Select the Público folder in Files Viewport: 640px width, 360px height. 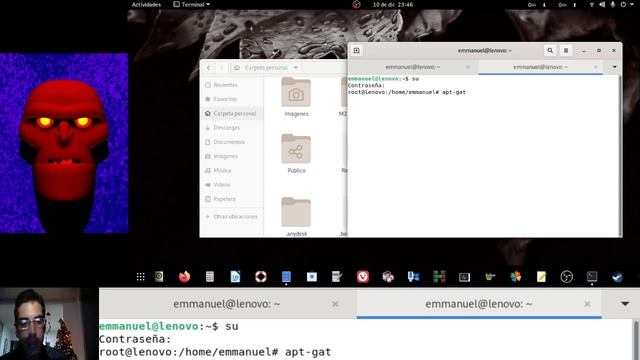click(x=296, y=154)
